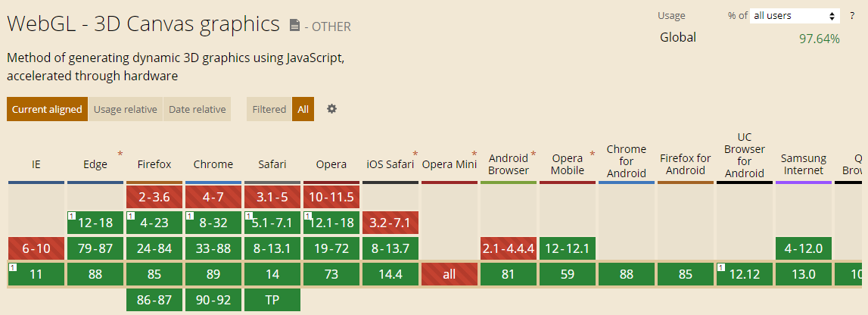Click the Chrome for Android column header
Viewport: 868px width, 315px height.
tap(626, 161)
